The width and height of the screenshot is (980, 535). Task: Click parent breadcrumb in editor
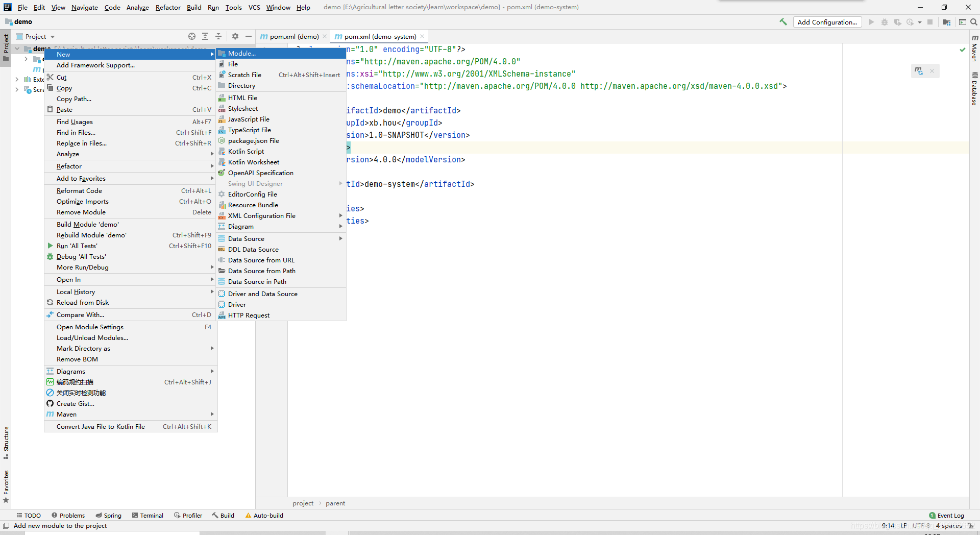click(x=335, y=503)
